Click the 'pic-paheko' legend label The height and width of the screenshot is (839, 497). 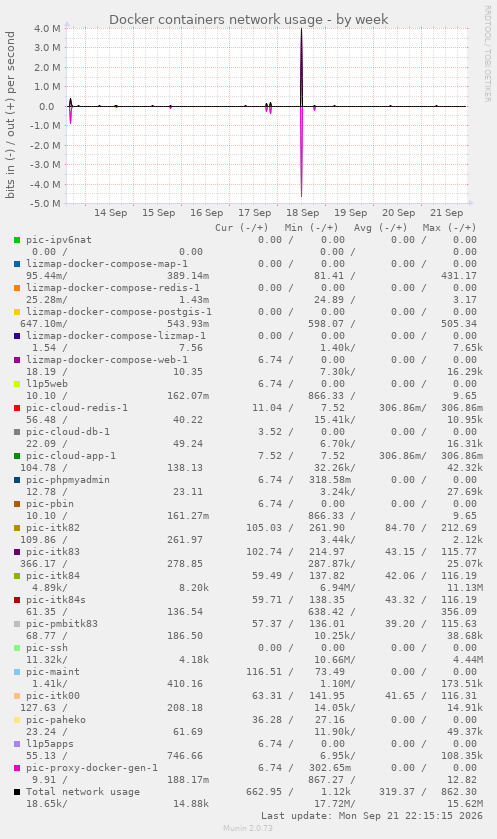coord(56,720)
